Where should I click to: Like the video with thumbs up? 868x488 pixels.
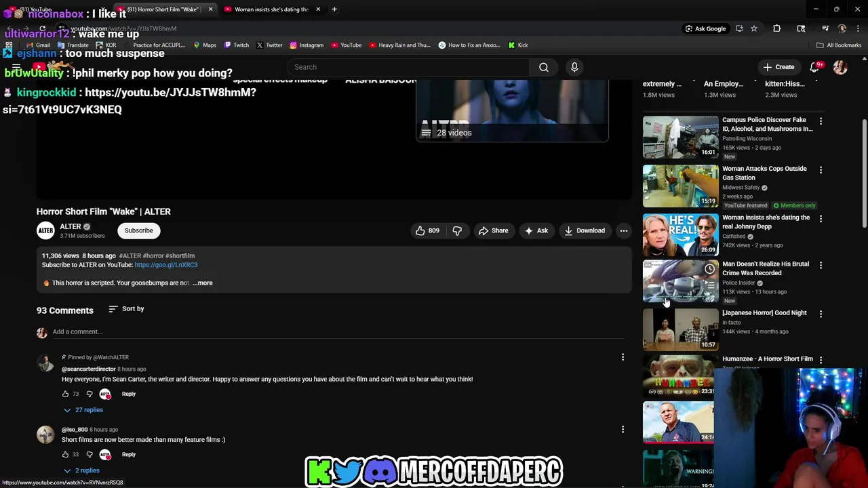tap(427, 230)
